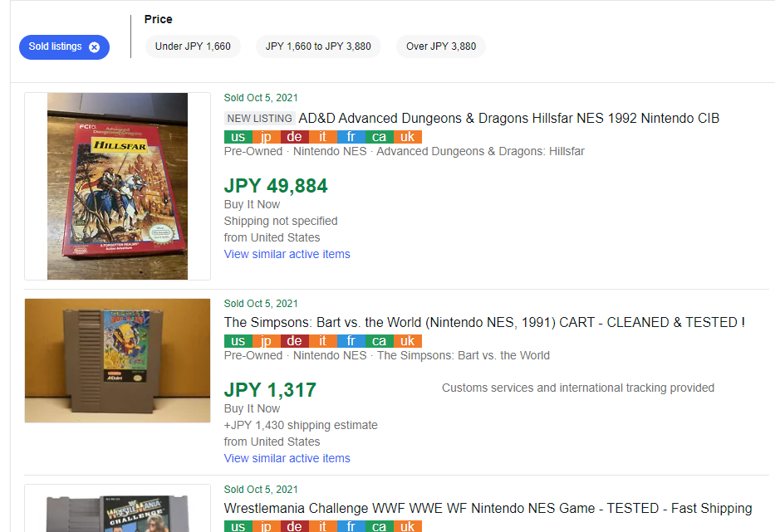This screenshot has width=775, height=532.
Task: Click the Simpsons cartridge thumbnail image
Action: pyautogui.click(x=117, y=361)
